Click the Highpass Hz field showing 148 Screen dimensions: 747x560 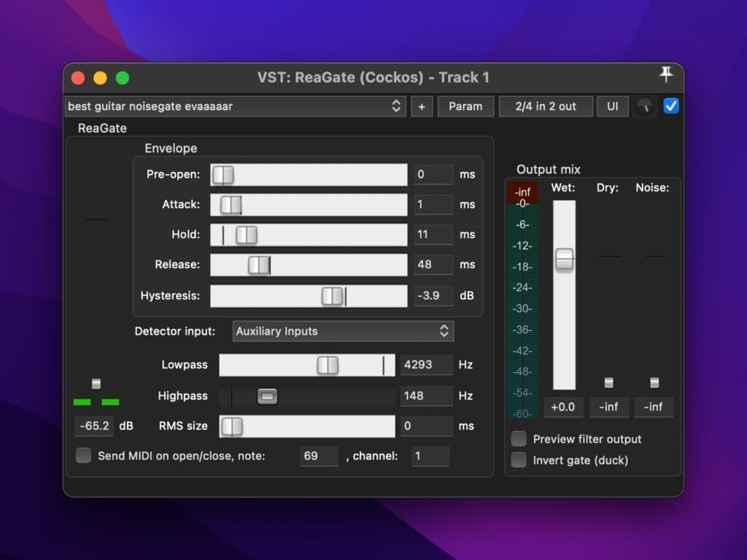(426, 395)
